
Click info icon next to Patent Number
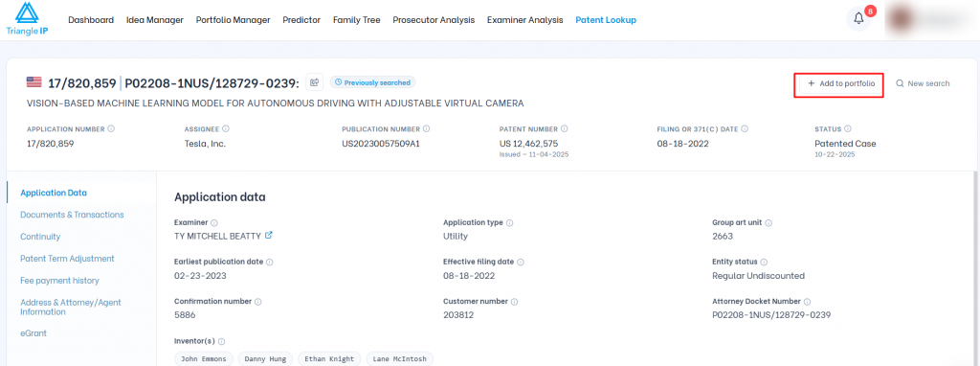pyautogui.click(x=565, y=129)
